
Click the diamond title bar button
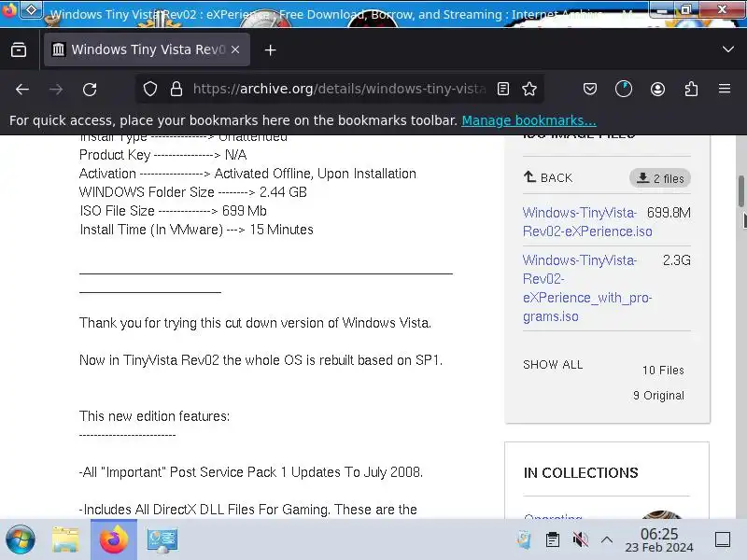(x=31, y=9)
